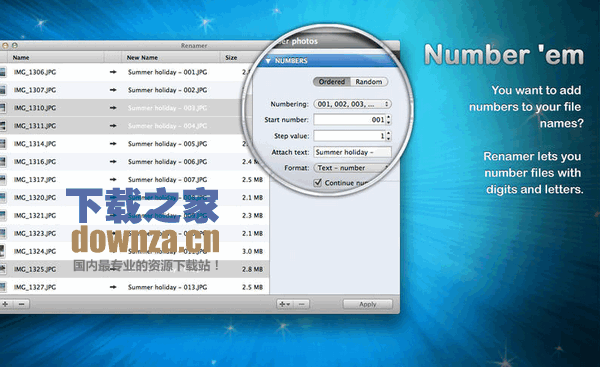Click the thumbnail of IMG_1314.JPG
Image resolution: width=600 pixels, height=367 pixels.
tap(3, 144)
